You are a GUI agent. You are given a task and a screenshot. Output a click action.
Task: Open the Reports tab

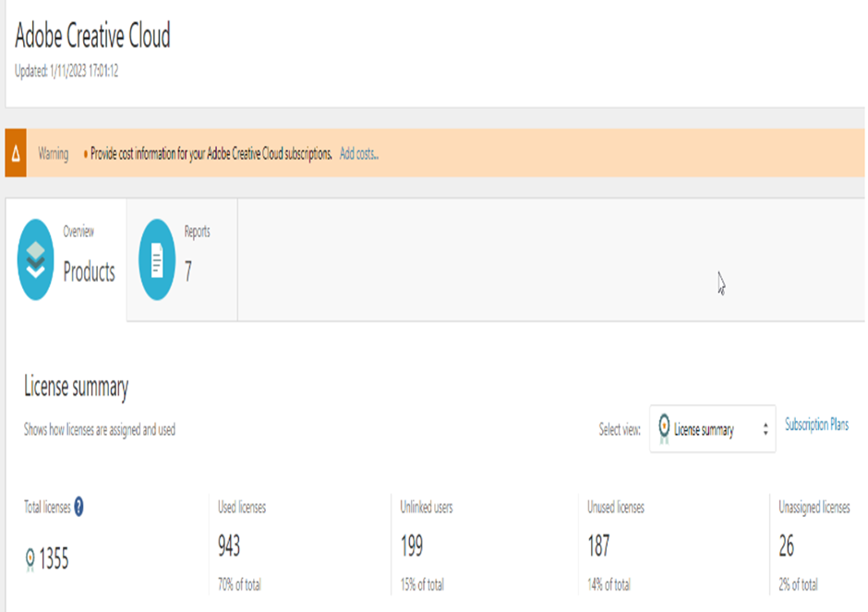(182, 259)
